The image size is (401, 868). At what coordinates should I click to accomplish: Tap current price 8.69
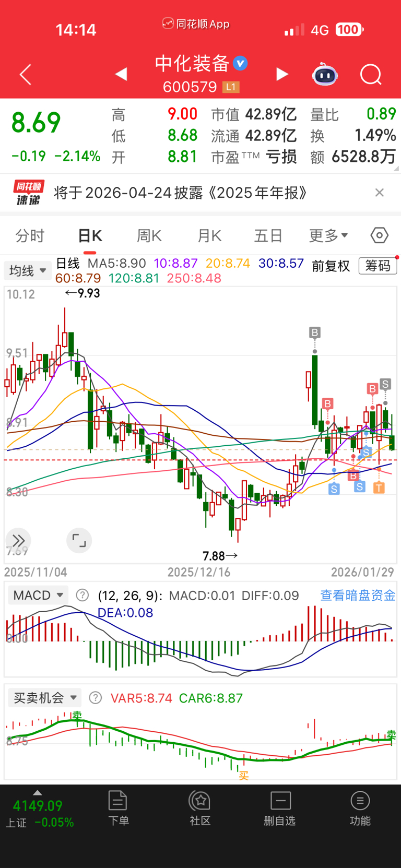[36, 123]
